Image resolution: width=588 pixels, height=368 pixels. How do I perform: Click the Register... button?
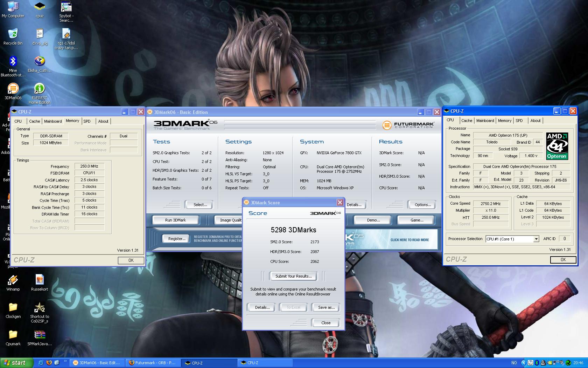(x=177, y=239)
